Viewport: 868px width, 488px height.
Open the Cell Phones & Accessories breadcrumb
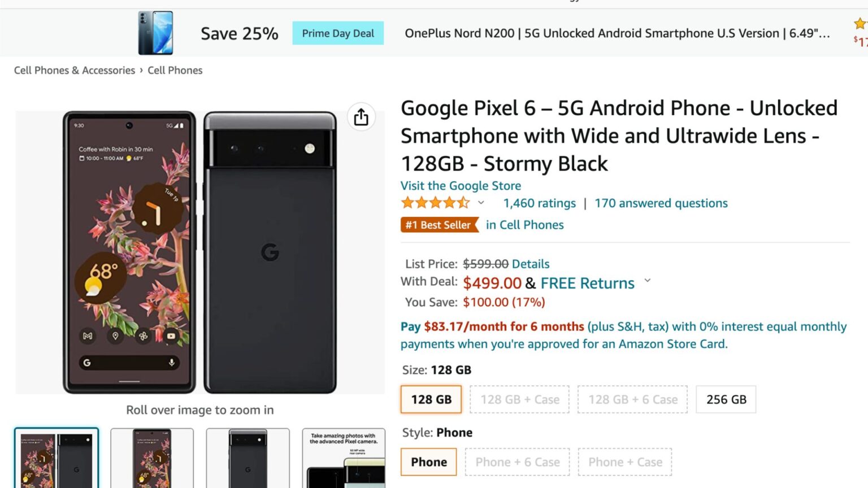click(x=73, y=70)
